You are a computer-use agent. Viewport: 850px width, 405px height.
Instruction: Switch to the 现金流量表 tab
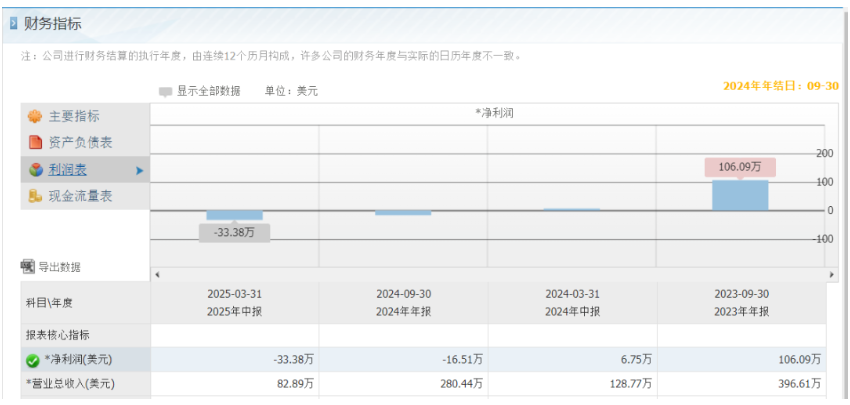coord(80,197)
